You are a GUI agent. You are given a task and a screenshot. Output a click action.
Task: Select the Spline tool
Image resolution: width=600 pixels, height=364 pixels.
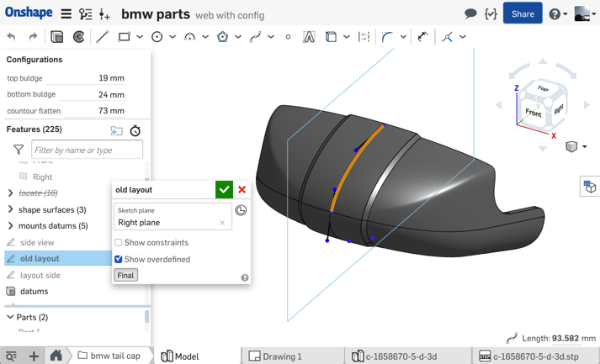[x=255, y=37]
